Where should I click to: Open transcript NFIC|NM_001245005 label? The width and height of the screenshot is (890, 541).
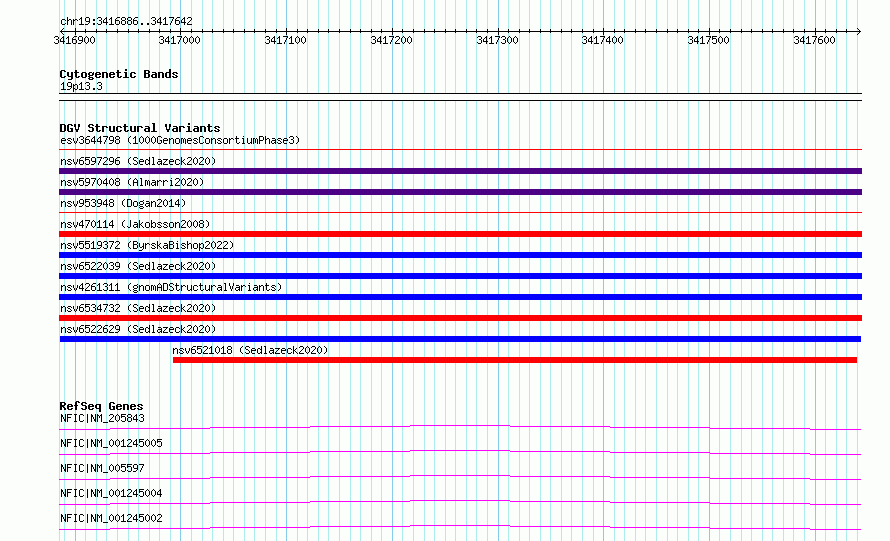pos(111,443)
